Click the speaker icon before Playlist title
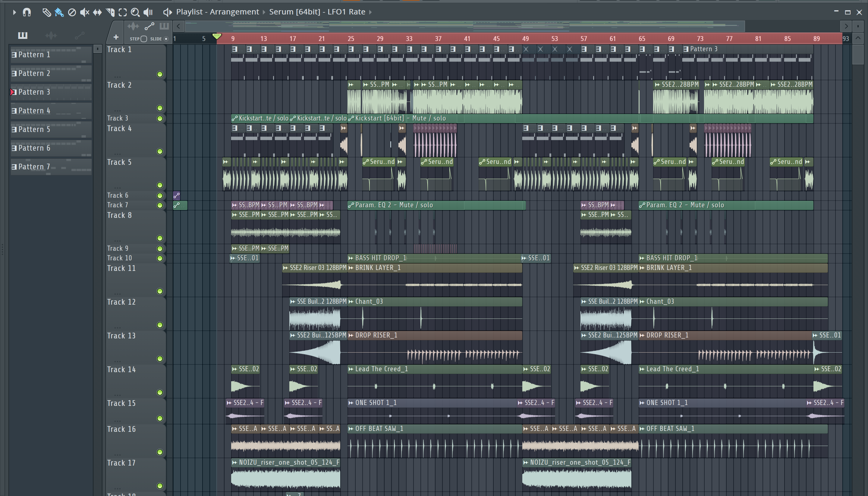The width and height of the screenshot is (868, 496). point(167,12)
